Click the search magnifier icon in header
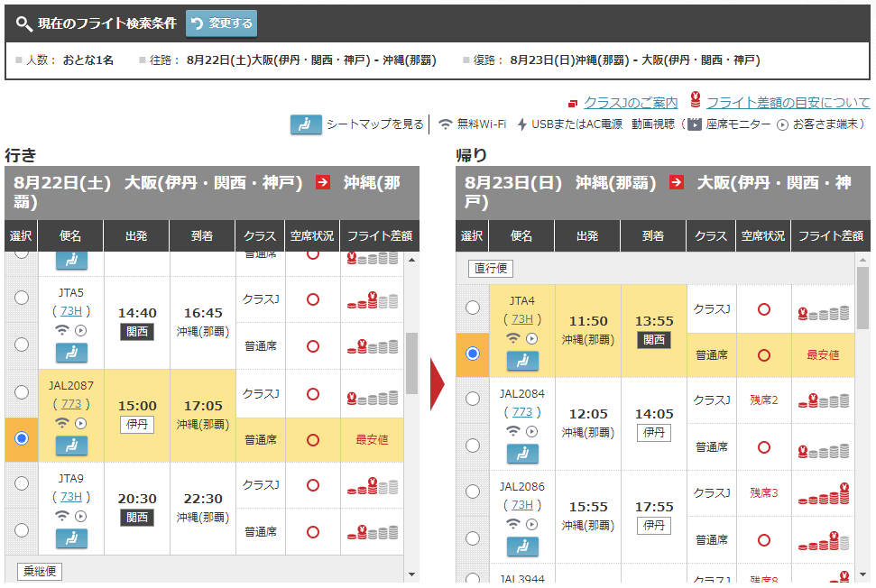 [23, 23]
